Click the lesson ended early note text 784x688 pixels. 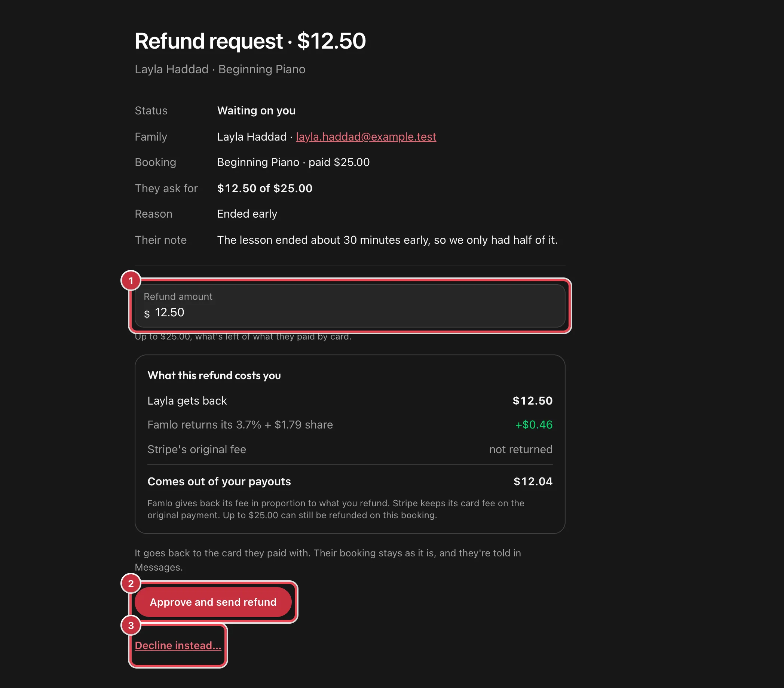click(388, 240)
